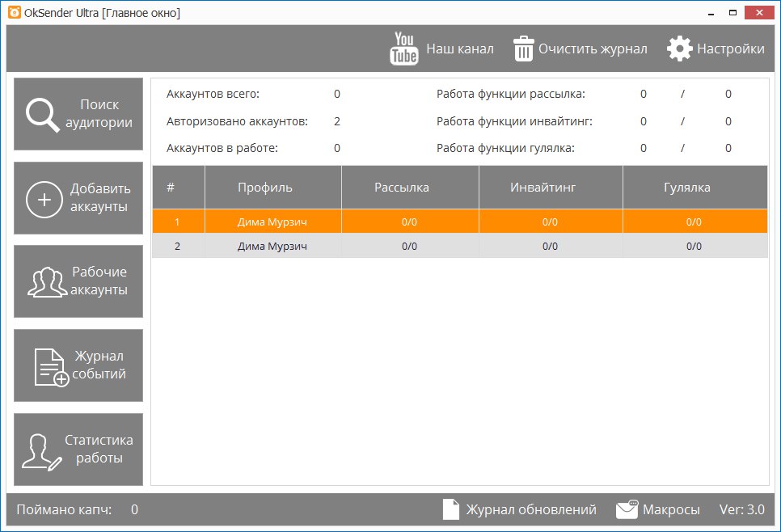Viewport: 781px width, 532px height.
Task: Select the second Дима Мурзич row
Action: tap(273, 247)
